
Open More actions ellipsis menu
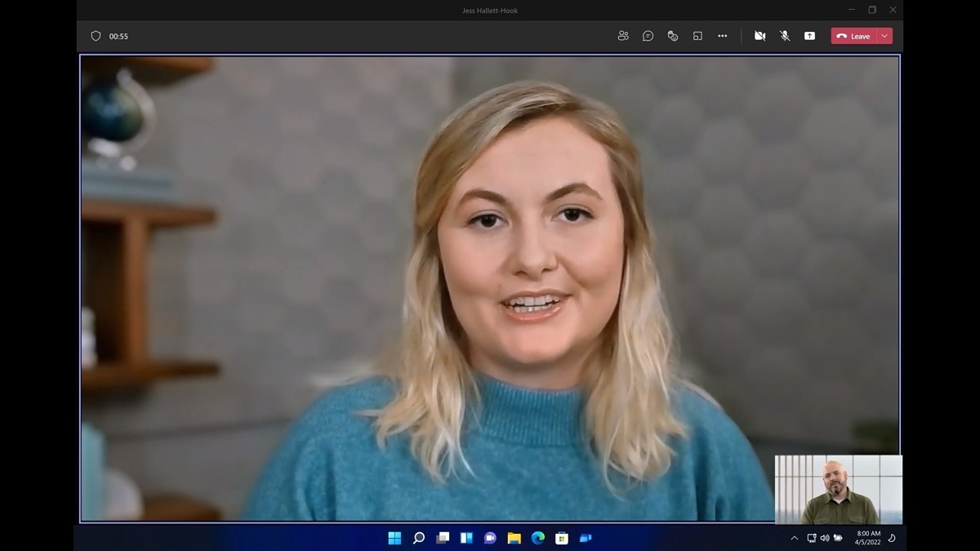722,36
